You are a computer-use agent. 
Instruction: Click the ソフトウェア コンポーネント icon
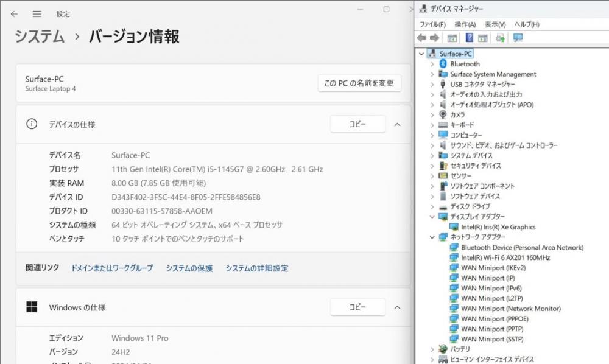[x=443, y=186]
